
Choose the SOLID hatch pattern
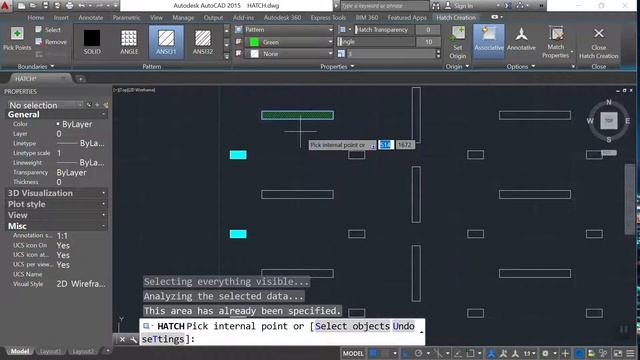pyautogui.click(x=92, y=42)
